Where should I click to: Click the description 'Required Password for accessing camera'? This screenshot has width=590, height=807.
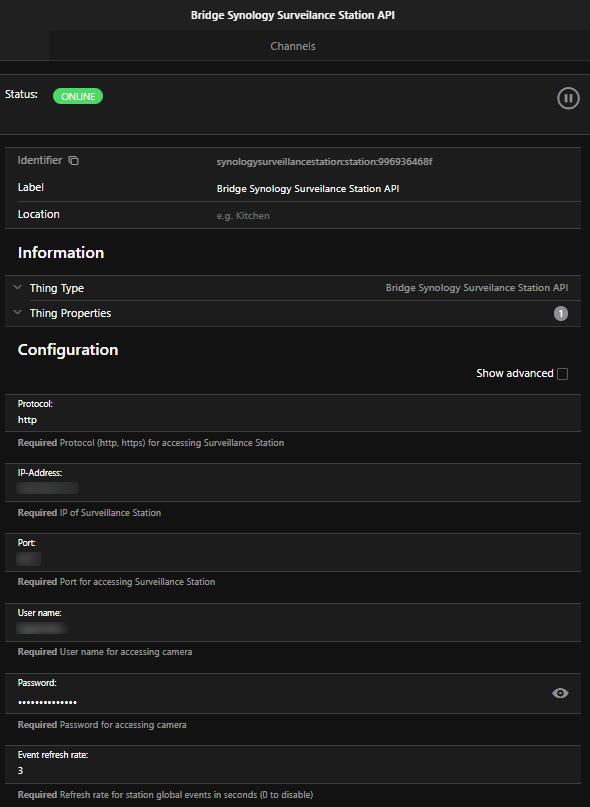click(x=102, y=725)
